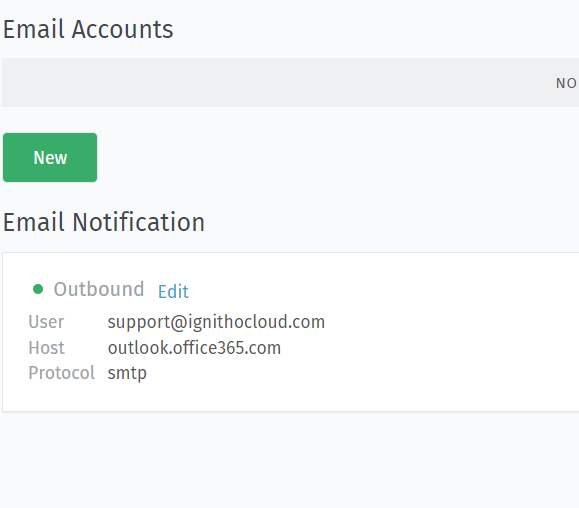Click blank area right of host value
The image size is (579, 508).
425,348
